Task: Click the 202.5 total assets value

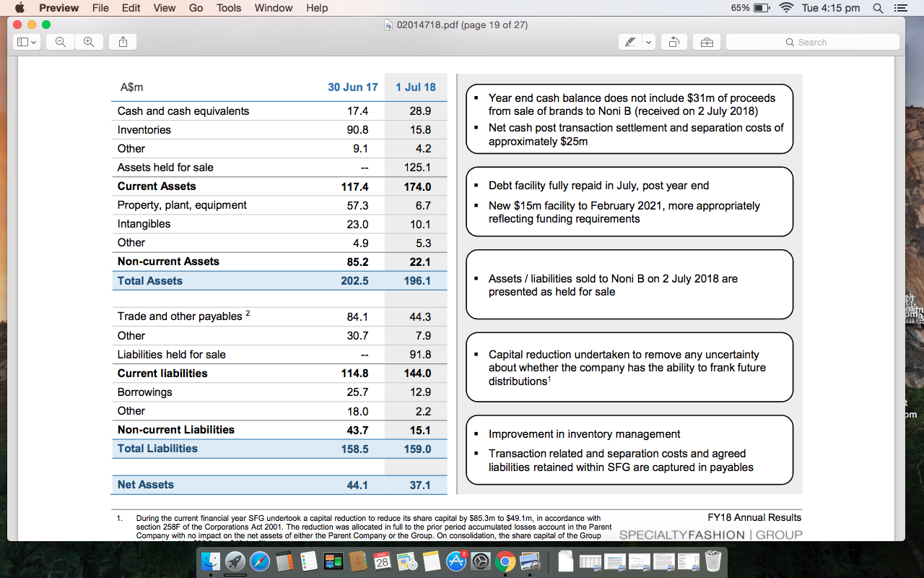Action: [x=355, y=281]
